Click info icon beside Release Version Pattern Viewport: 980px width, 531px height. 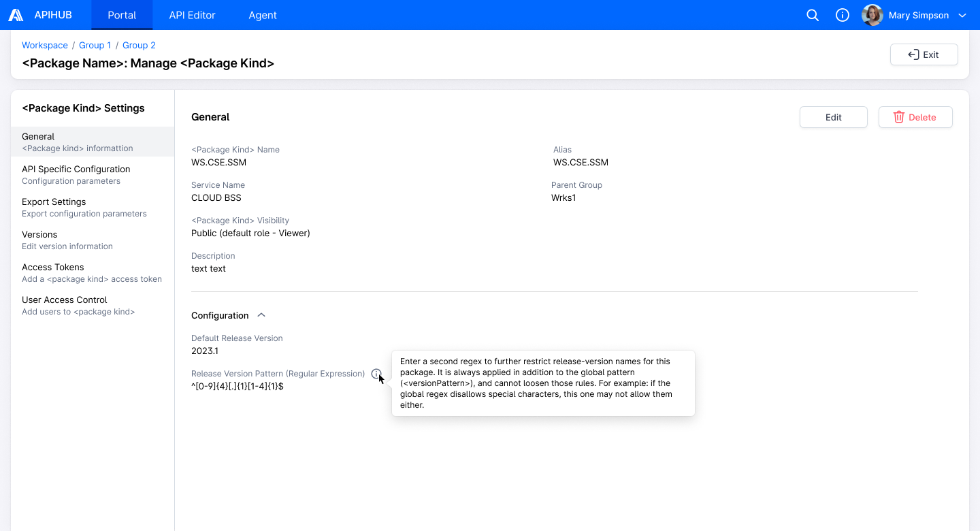[x=376, y=374]
